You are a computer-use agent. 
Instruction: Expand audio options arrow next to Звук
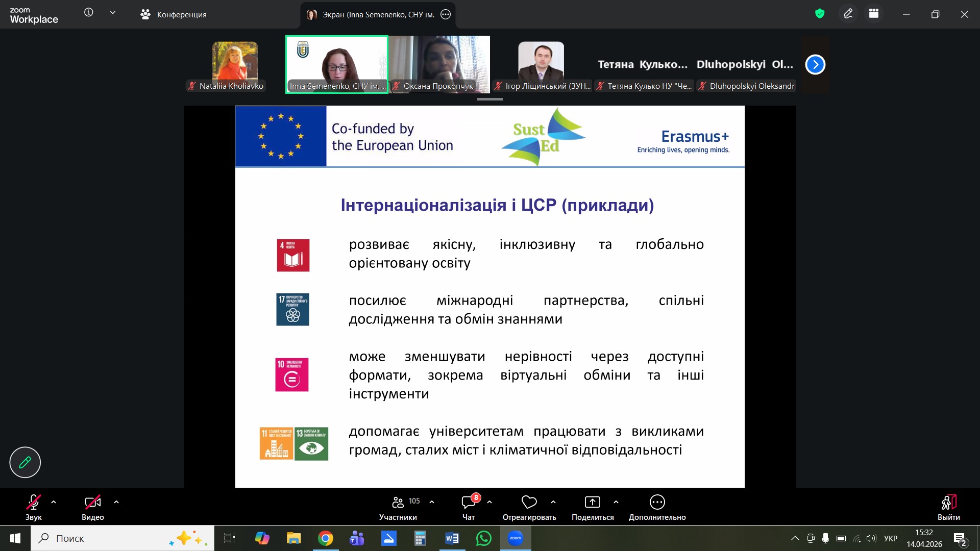(54, 502)
